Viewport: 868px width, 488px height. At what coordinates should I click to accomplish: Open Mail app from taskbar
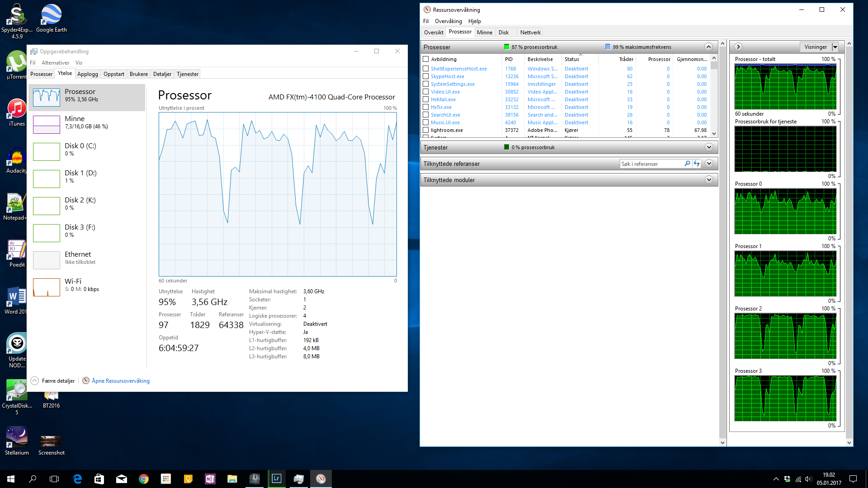click(122, 479)
